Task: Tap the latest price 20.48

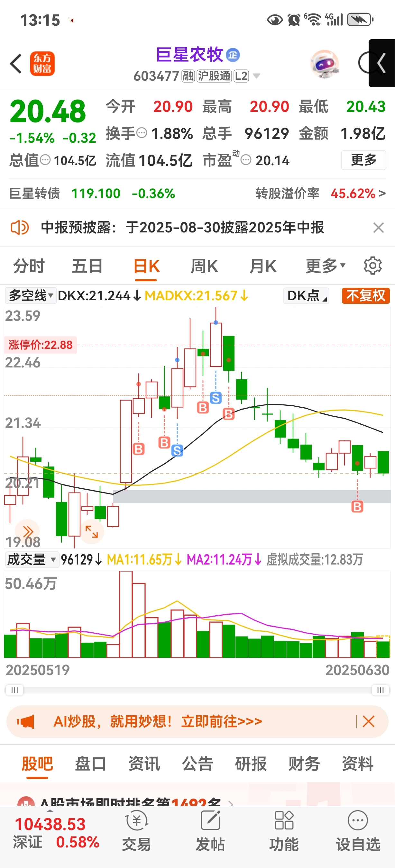Action: pyautogui.click(x=48, y=111)
